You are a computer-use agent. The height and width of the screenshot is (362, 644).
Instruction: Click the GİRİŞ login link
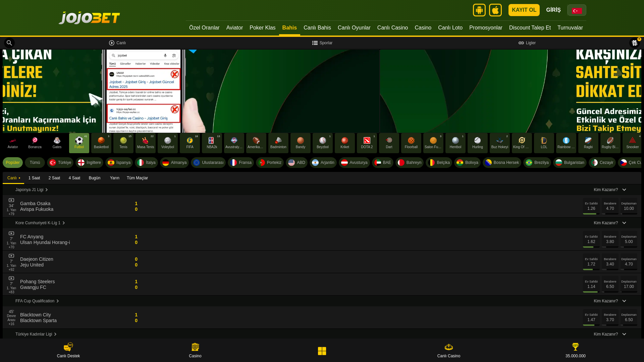pos(553,10)
